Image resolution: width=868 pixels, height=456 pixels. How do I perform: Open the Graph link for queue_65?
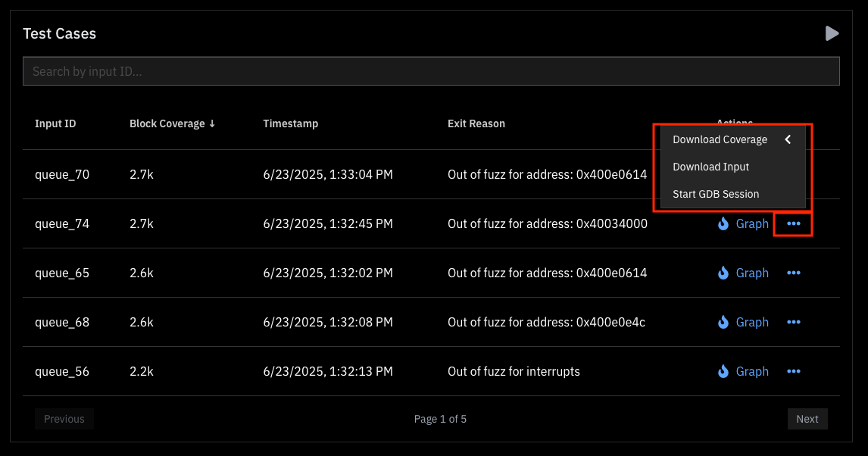[752, 273]
